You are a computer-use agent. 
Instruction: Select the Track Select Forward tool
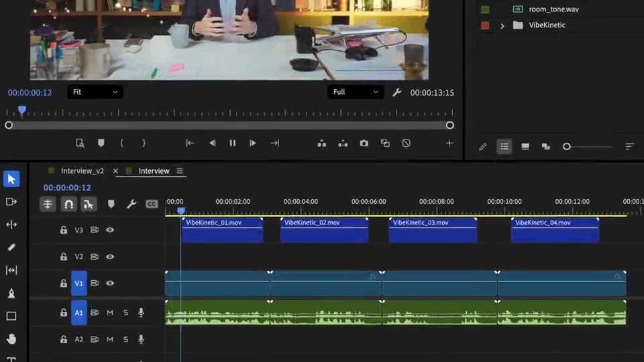11,202
